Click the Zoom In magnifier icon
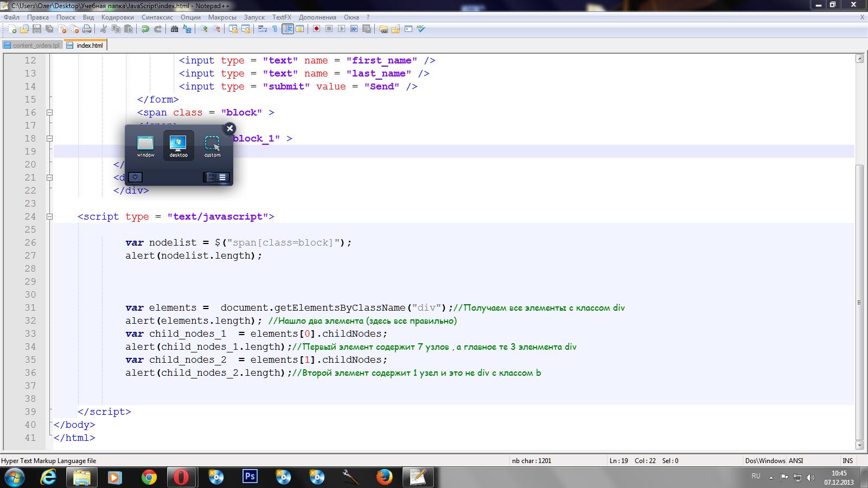The image size is (868, 488). pyautogui.click(x=204, y=29)
